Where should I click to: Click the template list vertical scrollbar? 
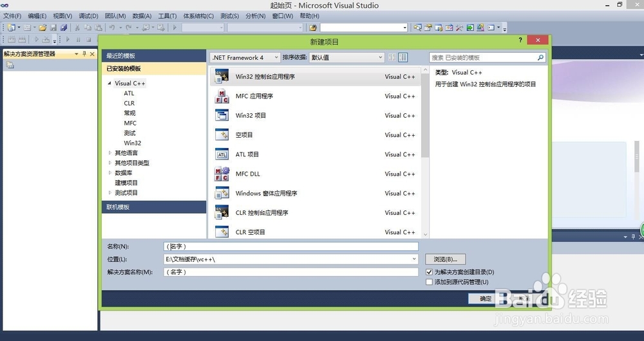(x=425, y=116)
